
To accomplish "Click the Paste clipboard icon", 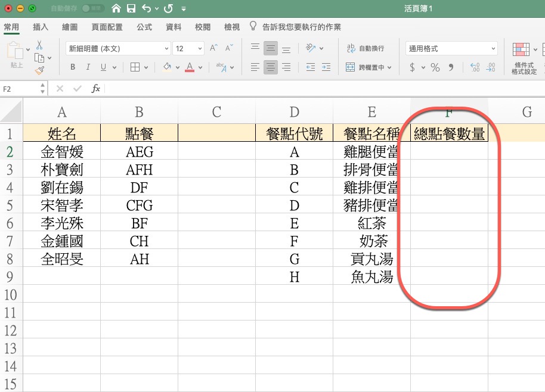I will click(15, 51).
